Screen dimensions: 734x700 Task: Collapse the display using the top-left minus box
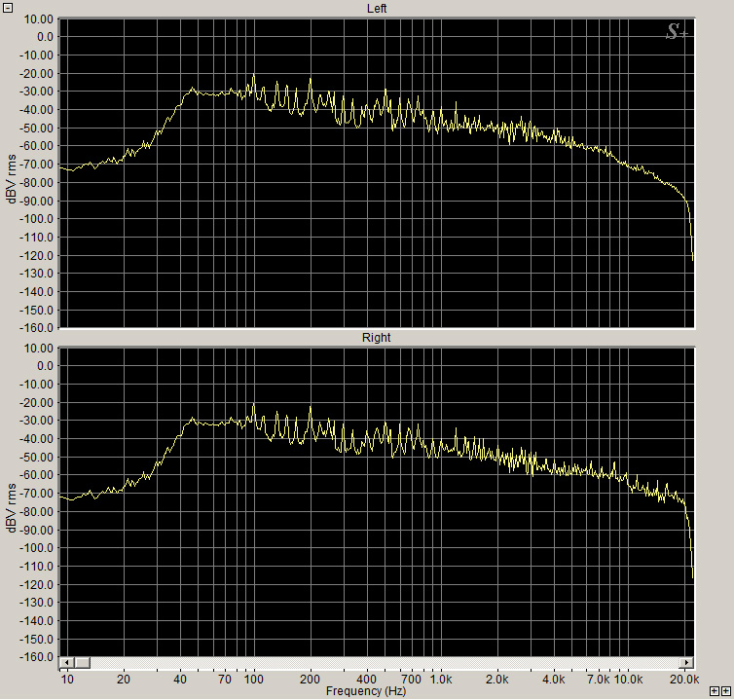click(8, 7)
